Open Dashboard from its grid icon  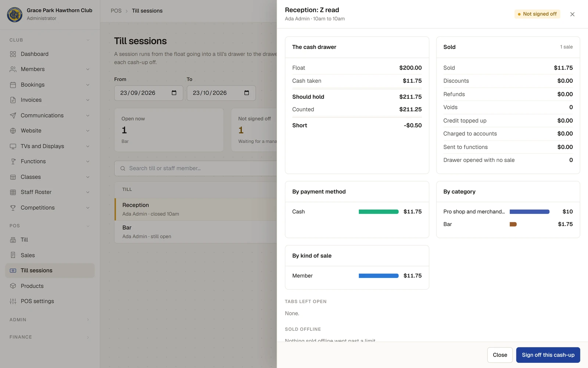[x=13, y=54]
